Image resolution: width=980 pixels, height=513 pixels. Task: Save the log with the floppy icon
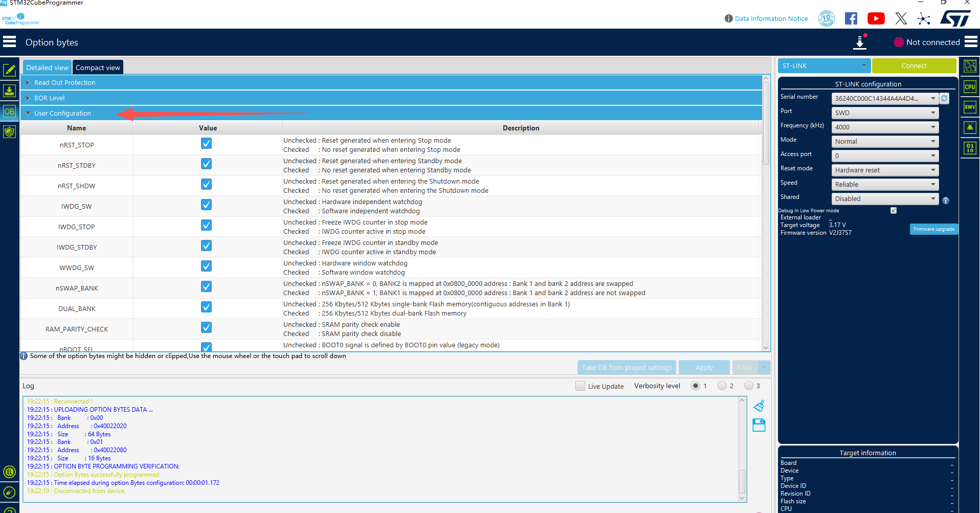click(x=759, y=425)
